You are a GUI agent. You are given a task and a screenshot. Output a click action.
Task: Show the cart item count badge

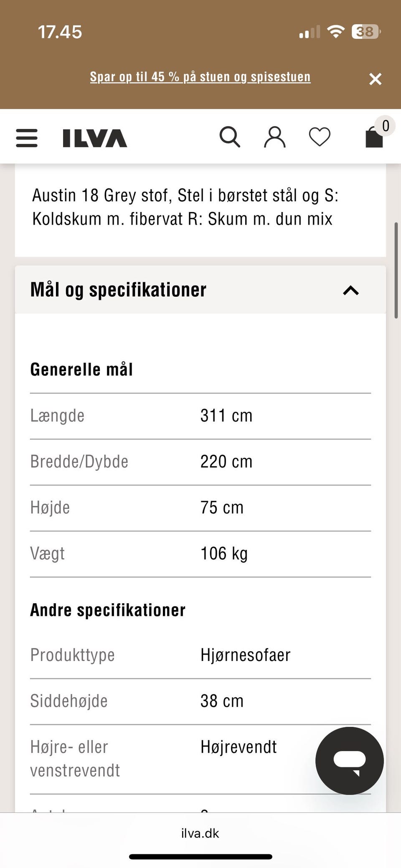[385, 126]
